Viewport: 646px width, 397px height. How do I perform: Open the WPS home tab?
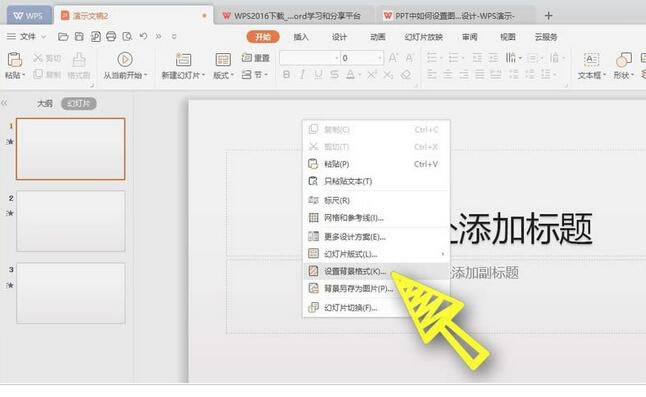[29, 16]
